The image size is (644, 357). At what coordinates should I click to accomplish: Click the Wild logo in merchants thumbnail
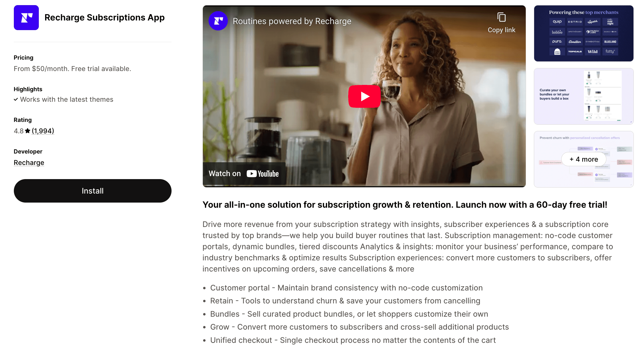593,51
